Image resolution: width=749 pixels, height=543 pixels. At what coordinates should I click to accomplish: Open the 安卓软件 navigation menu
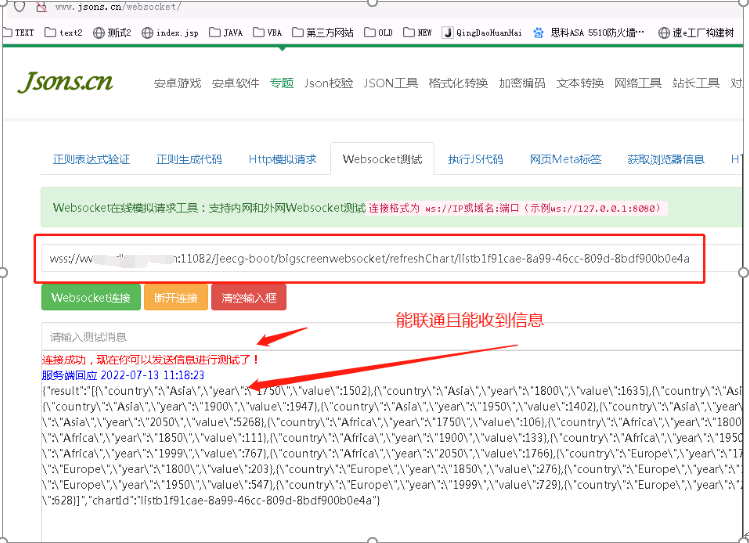point(235,83)
